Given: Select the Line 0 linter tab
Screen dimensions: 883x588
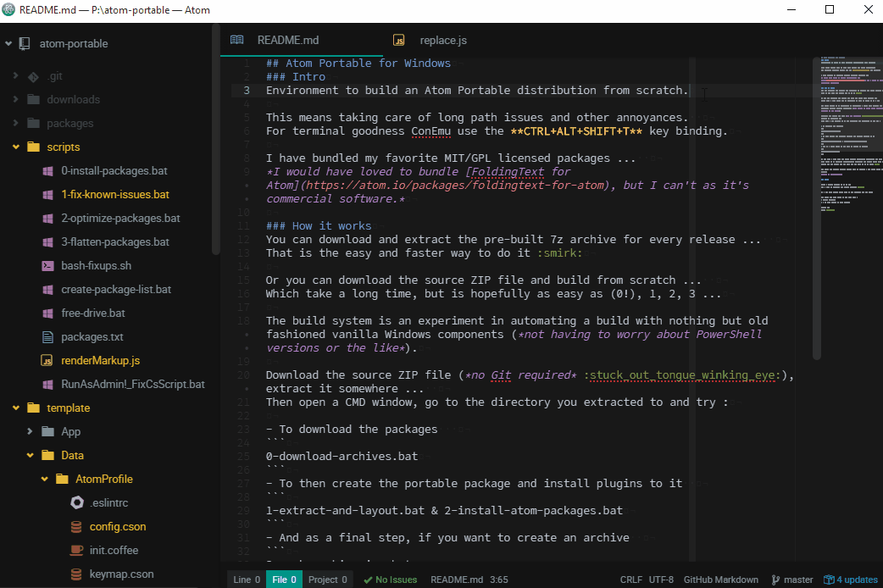Looking at the screenshot, I should [247, 580].
